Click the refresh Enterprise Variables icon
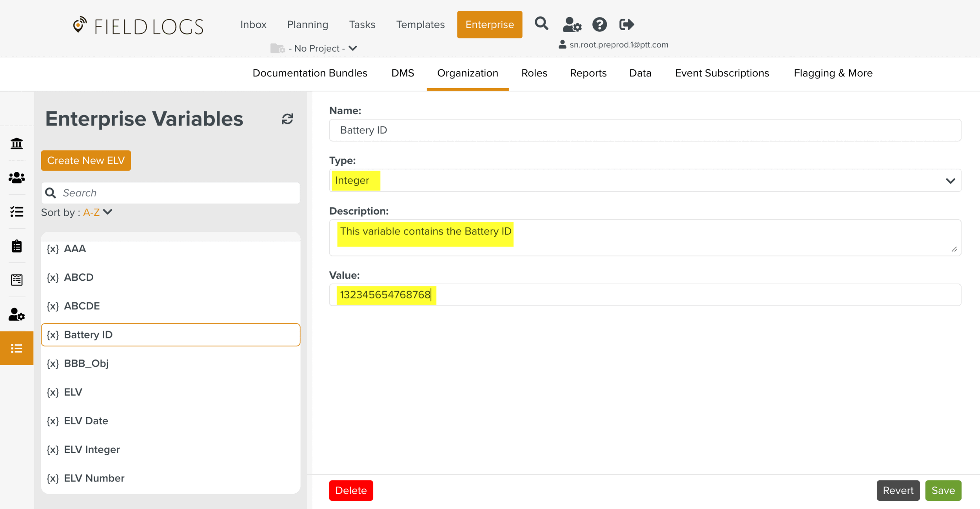This screenshot has height=509, width=980. click(287, 119)
